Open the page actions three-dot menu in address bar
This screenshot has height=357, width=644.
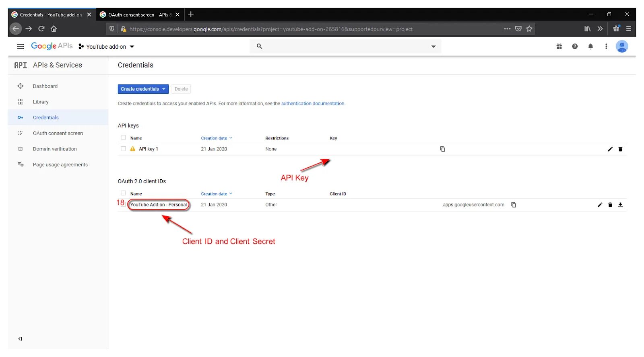(507, 29)
